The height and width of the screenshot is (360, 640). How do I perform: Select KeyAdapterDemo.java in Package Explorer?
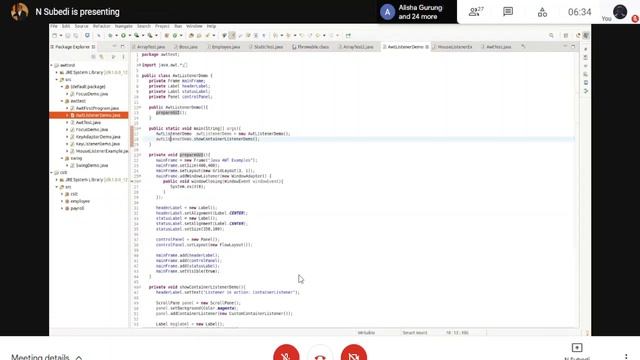[x=98, y=137]
